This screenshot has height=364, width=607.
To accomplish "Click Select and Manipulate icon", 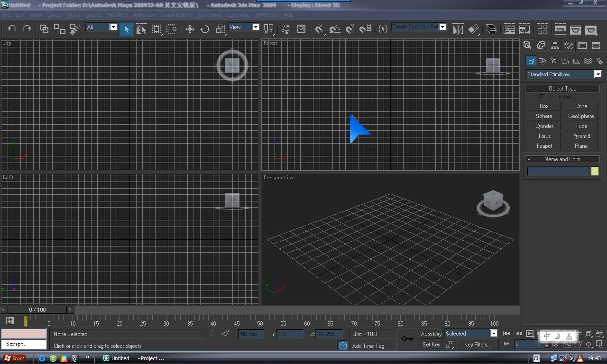I will point(286,29).
